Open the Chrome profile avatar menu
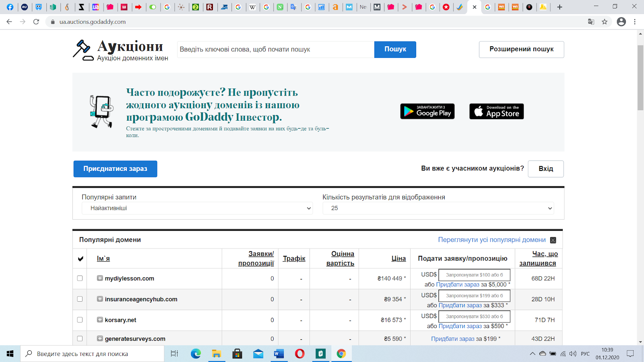Screen dimensions: 644x362 click(x=621, y=22)
